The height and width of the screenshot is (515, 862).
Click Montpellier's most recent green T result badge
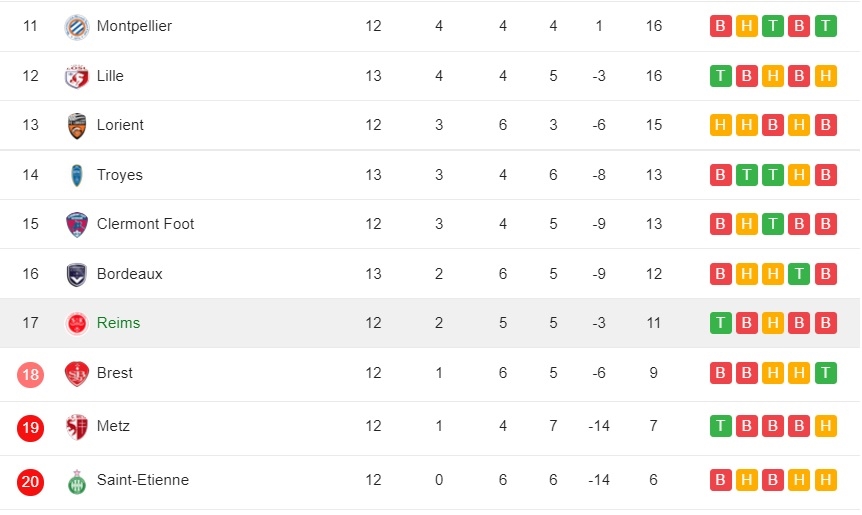pyautogui.click(x=825, y=26)
